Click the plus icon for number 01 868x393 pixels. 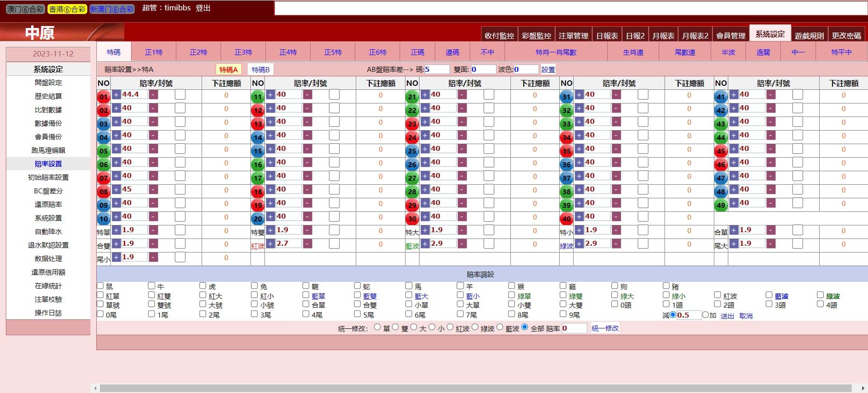(116, 95)
